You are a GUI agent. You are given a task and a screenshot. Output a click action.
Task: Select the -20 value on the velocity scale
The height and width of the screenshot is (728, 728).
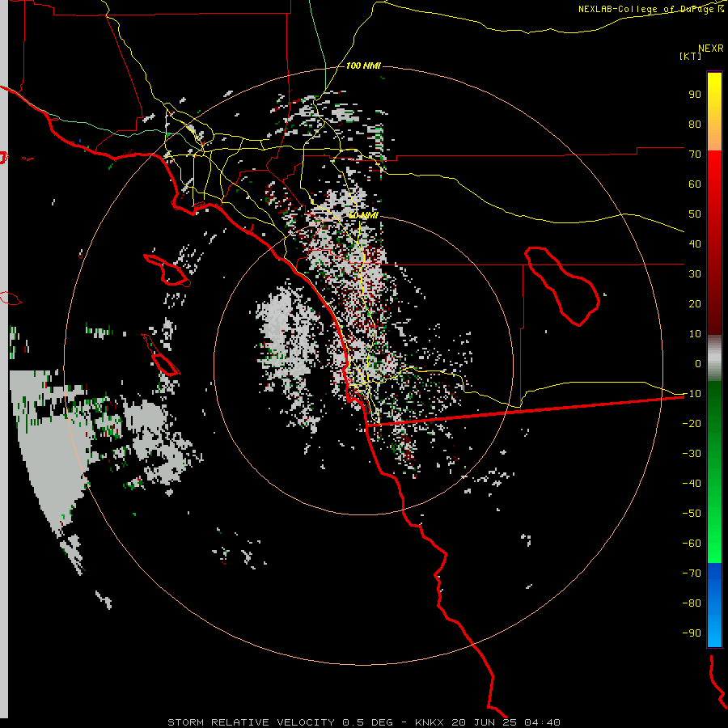pyautogui.click(x=692, y=423)
